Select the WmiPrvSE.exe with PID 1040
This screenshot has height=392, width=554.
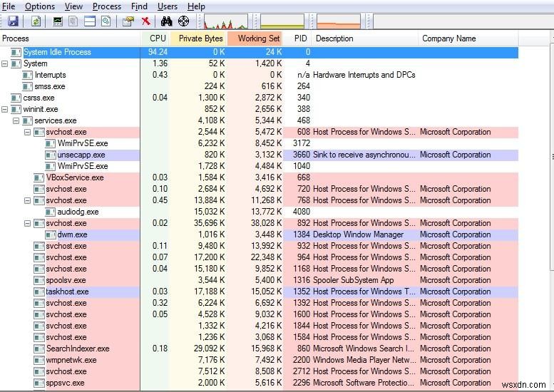(x=83, y=166)
